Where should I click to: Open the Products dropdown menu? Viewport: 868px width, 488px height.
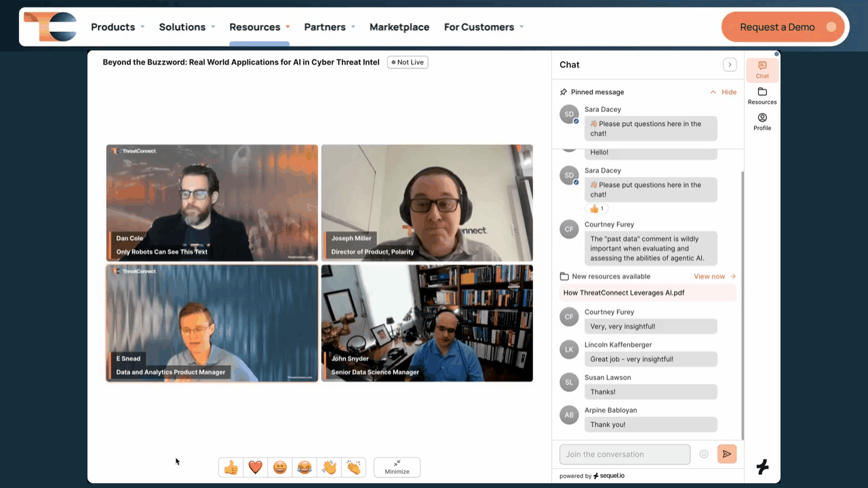118,27
